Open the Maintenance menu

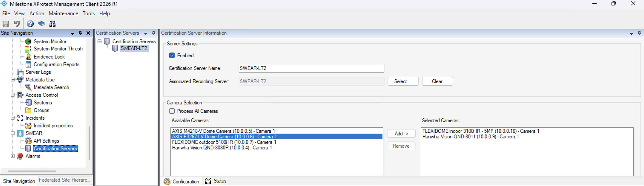click(63, 13)
